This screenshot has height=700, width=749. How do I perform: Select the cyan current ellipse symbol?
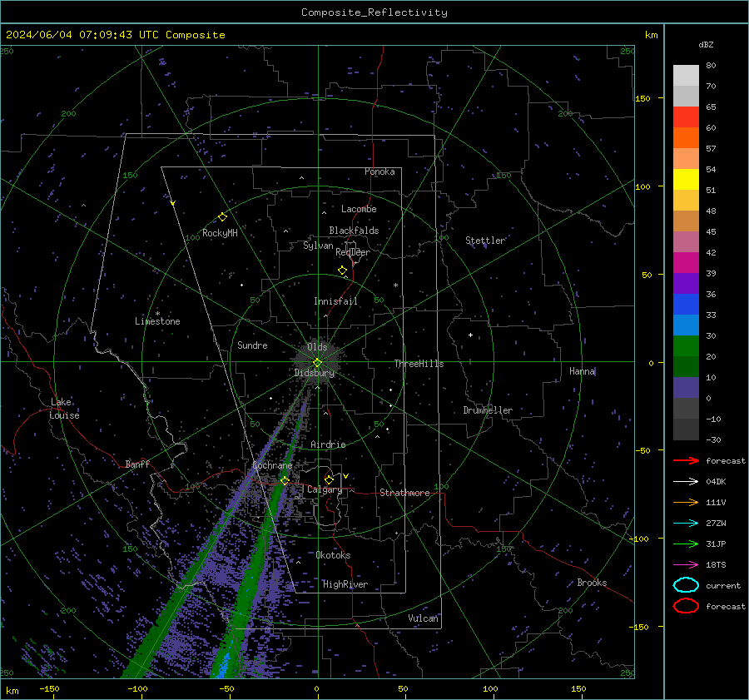[x=686, y=585]
